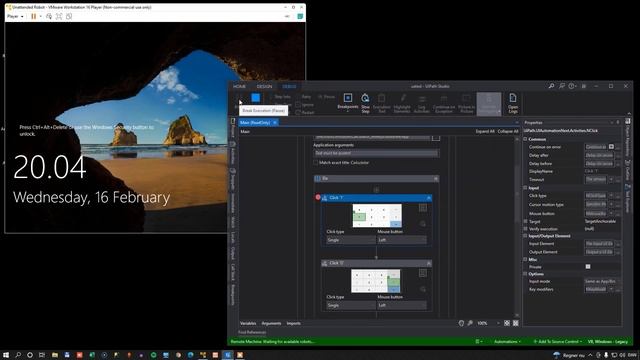The width and height of the screenshot is (640, 360).
Task: Expand the Target property row
Action: tap(525, 221)
